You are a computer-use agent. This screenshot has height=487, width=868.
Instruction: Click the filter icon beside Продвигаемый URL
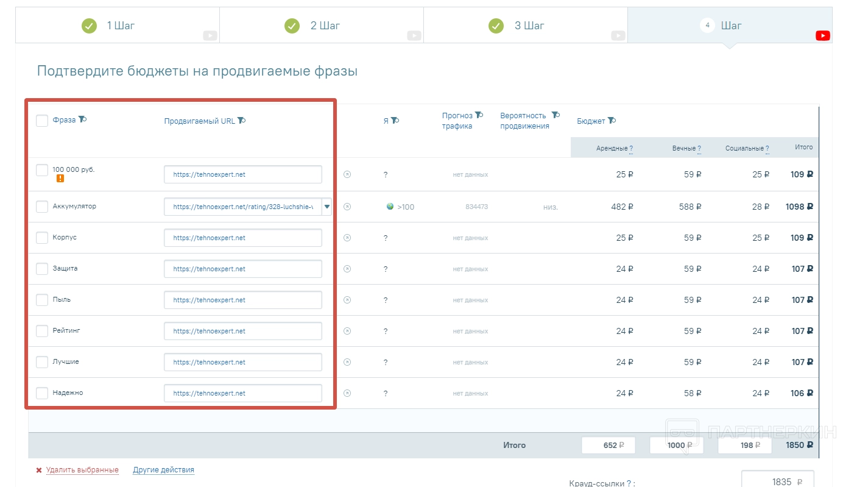coord(241,120)
